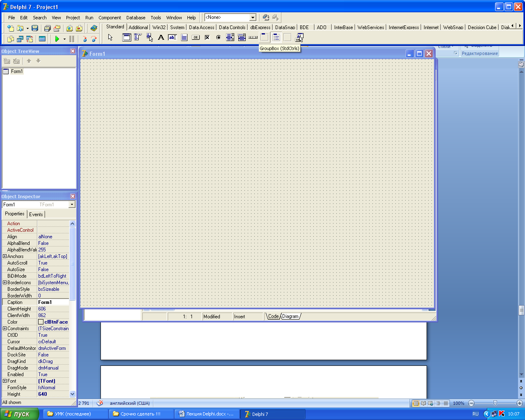This screenshot has height=420, width=525.
Task: Open taskbar item Лекция Delphi.docx
Action: pyautogui.click(x=207, y=414)
